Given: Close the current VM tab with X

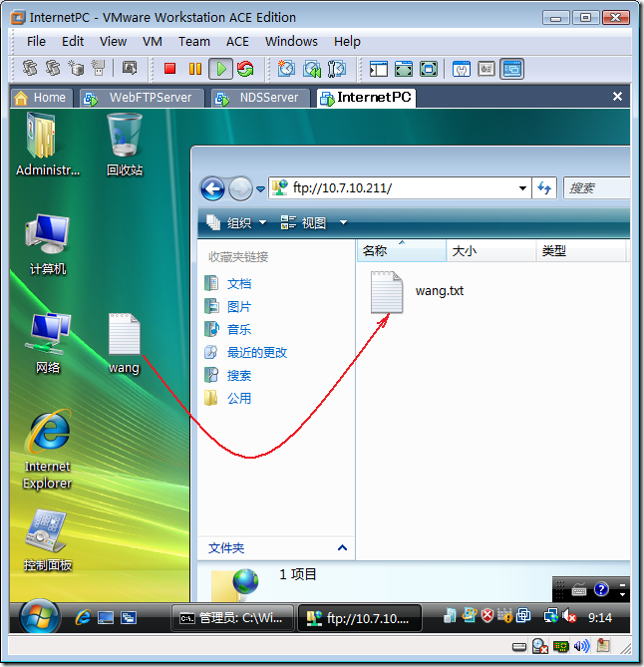Looking at the screenshot, I should tap(617, 97).
